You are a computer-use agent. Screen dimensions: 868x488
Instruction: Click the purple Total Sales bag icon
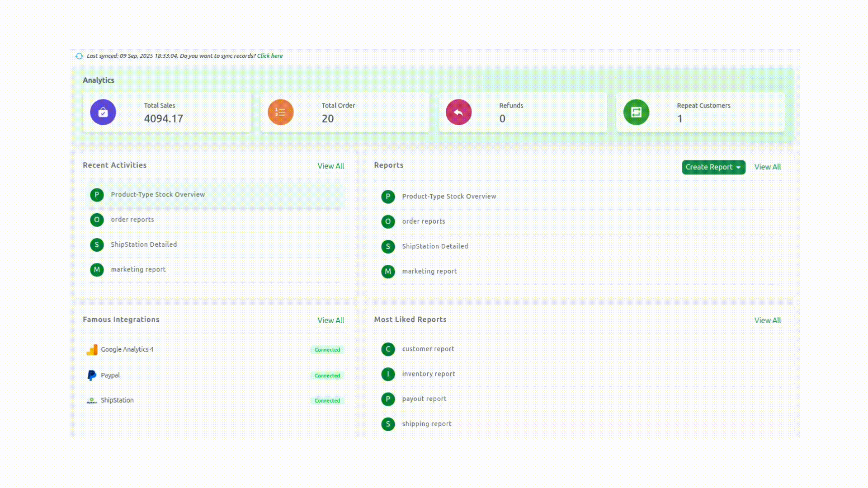point(103,112)
